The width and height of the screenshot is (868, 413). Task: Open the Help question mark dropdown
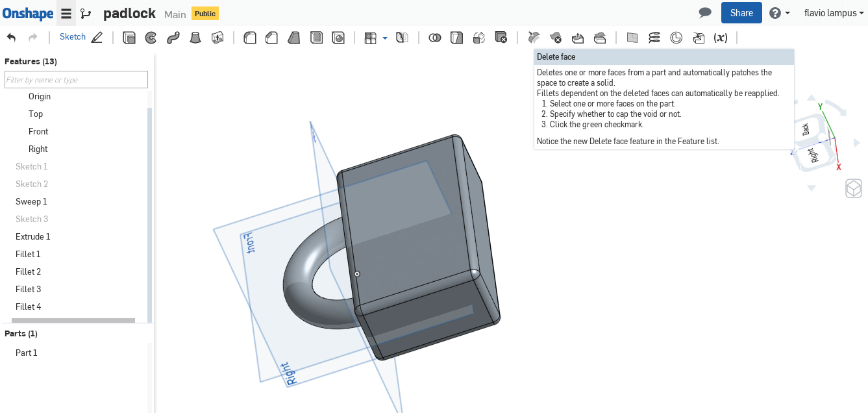(x=779, y=13)
